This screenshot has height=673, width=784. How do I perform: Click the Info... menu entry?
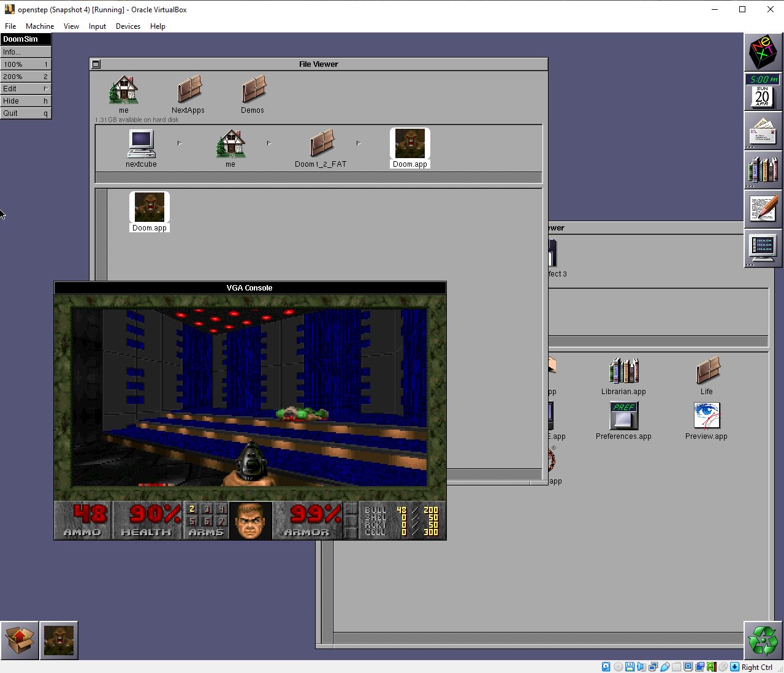pos(26,52)
